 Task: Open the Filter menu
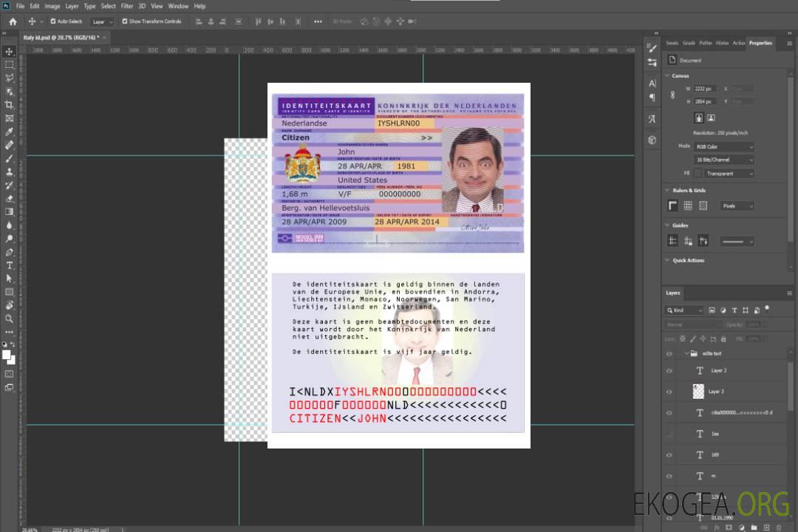pyautogui.click(x=127, y=6)
